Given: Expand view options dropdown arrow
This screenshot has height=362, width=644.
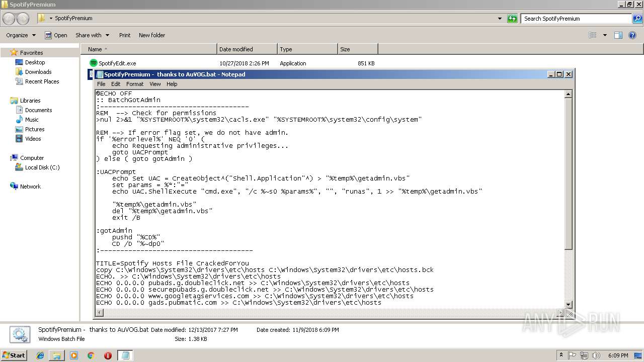Looking at the screenshot, I should pyautogui.click(x=605, y=35).
